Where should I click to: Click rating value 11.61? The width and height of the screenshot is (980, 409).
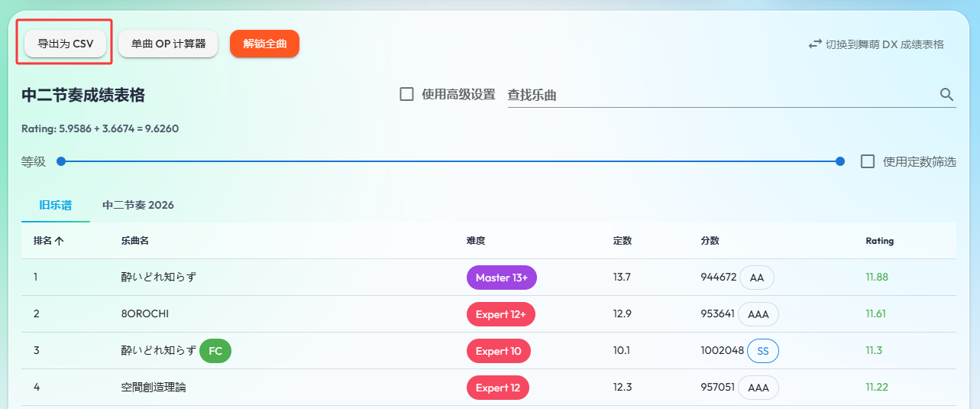tap(876, 314)
